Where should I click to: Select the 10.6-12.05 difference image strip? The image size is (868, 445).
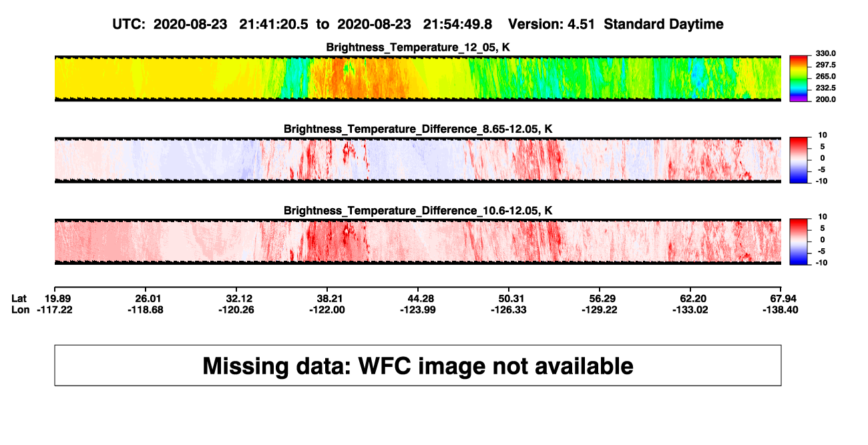[x=417, y=242]
